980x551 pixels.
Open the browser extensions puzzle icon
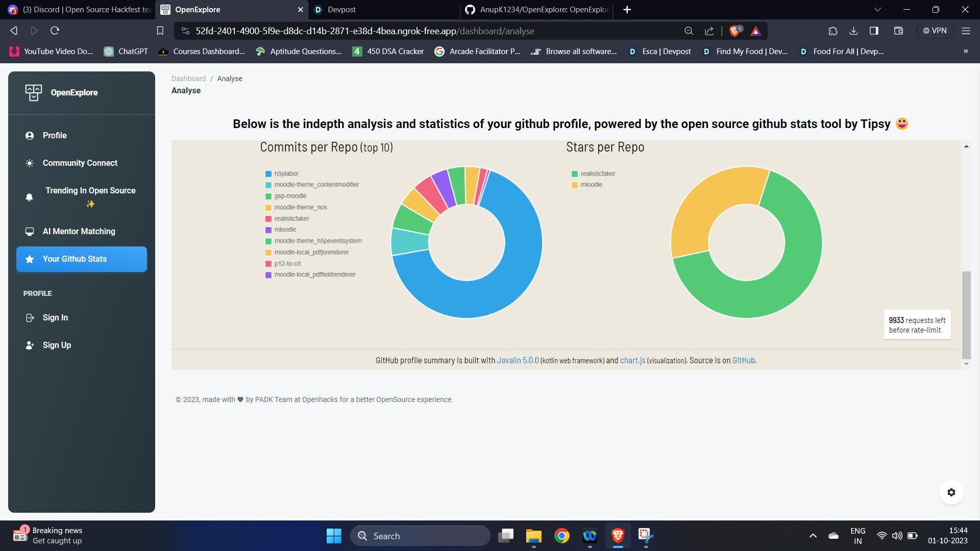pos(833,31)
